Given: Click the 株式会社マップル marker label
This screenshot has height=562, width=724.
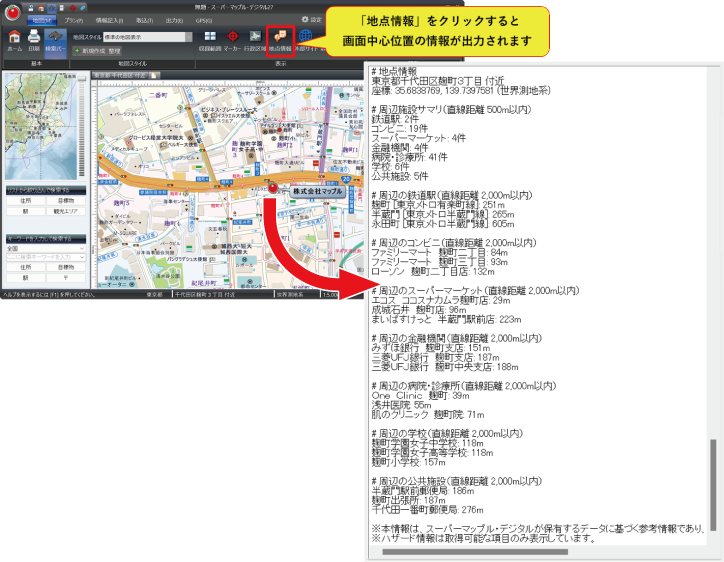Looking at the screenshot, I should (318, 191).
